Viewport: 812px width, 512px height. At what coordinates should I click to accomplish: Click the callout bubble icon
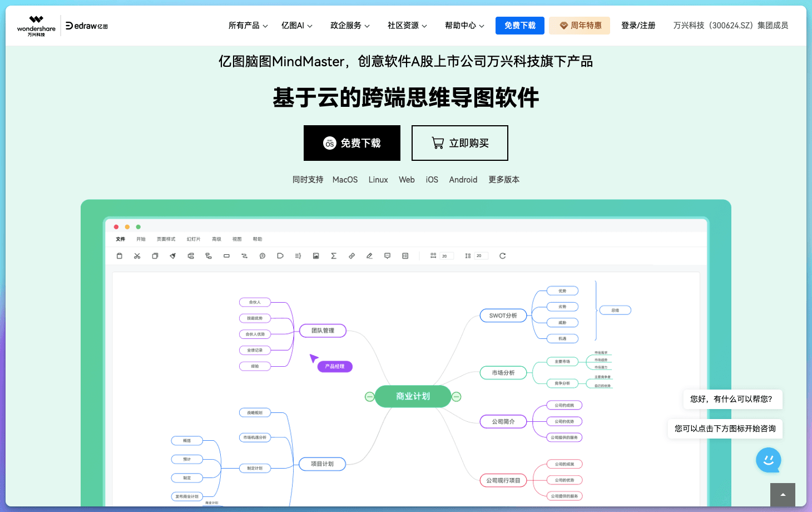pyautogui.click(x=263, y=256)
